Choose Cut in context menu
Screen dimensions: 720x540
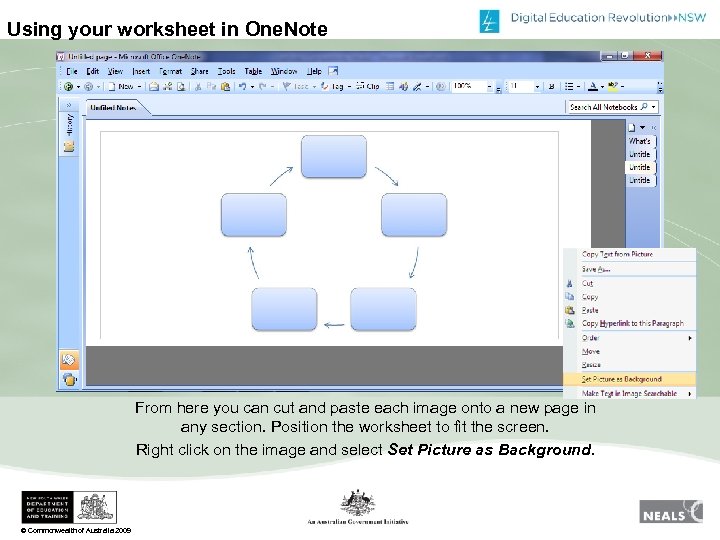(x=630, y=283)
